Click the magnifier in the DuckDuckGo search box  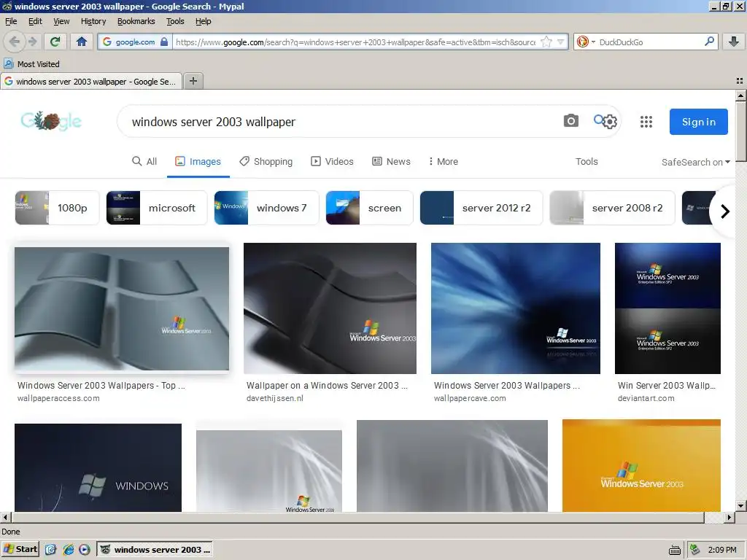point(709,42)
